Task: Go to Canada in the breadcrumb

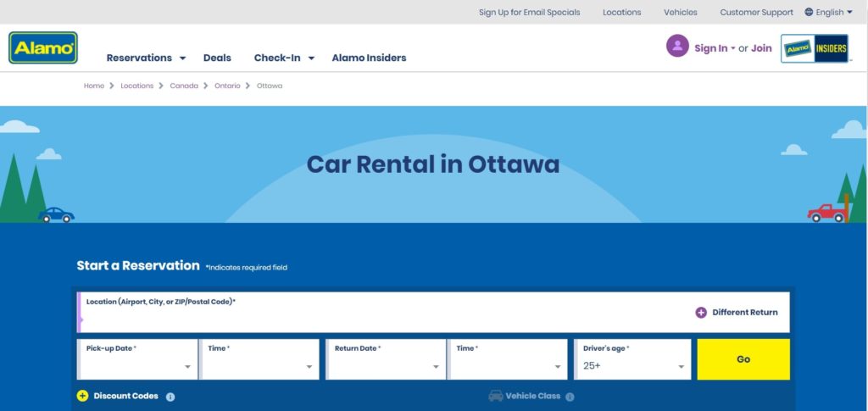Action: tap(184, 86)
